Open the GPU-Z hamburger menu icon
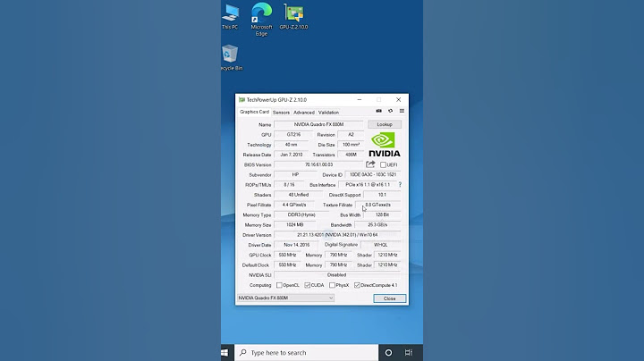 [x=402, y=111]
